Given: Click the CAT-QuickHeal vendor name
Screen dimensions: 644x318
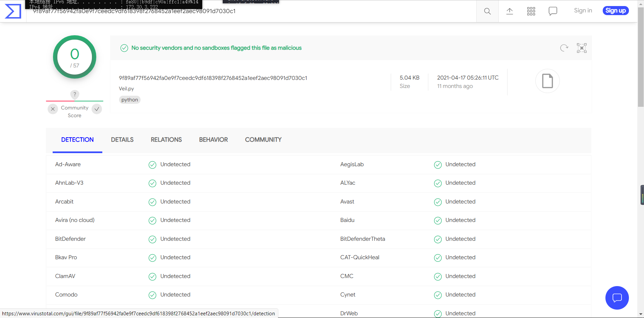Looking at the screenshot, I should [360, 258].
